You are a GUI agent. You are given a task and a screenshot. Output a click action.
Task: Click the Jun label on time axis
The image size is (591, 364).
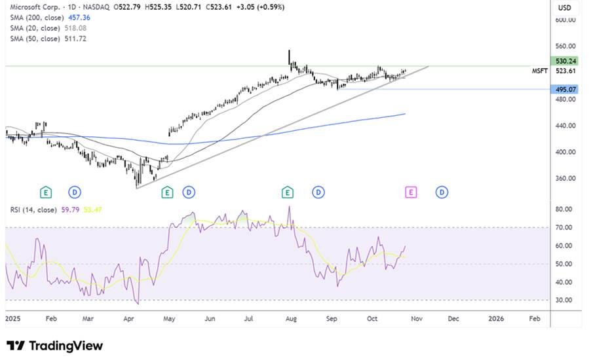(210, 319)
